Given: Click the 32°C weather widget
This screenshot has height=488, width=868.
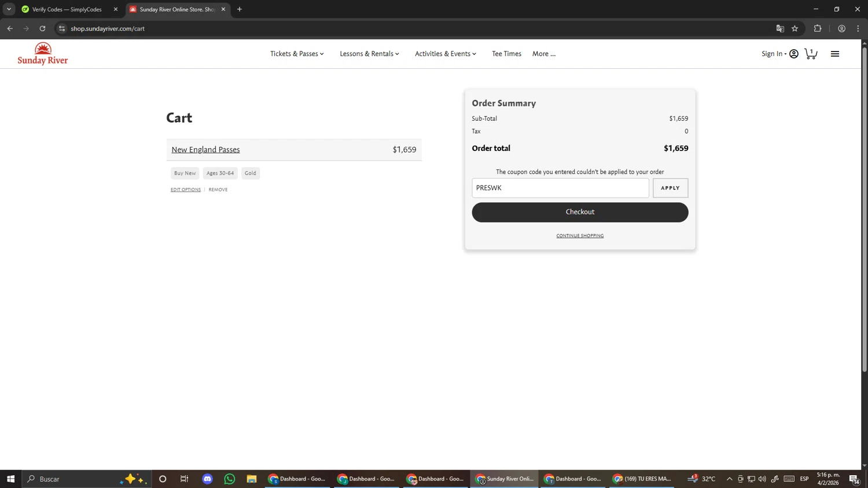Looking at the screenshot, I should [702, 479].
